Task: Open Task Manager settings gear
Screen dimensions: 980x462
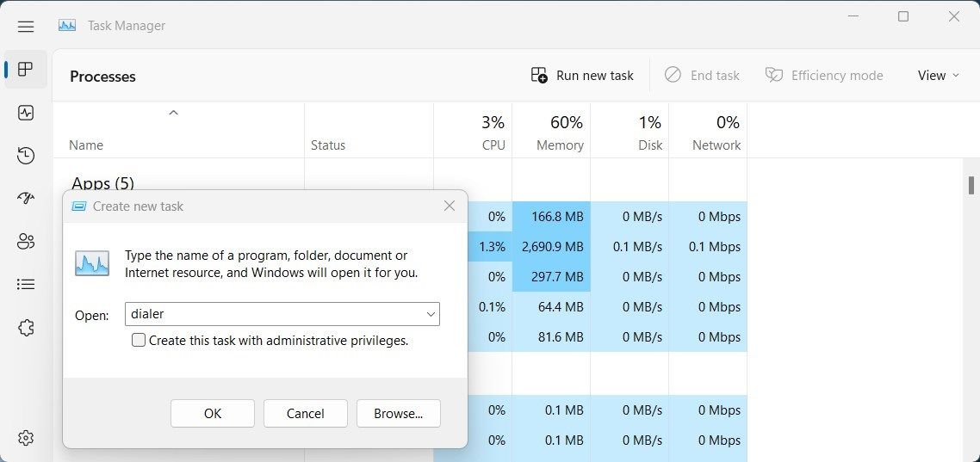Action: point(26,438)
